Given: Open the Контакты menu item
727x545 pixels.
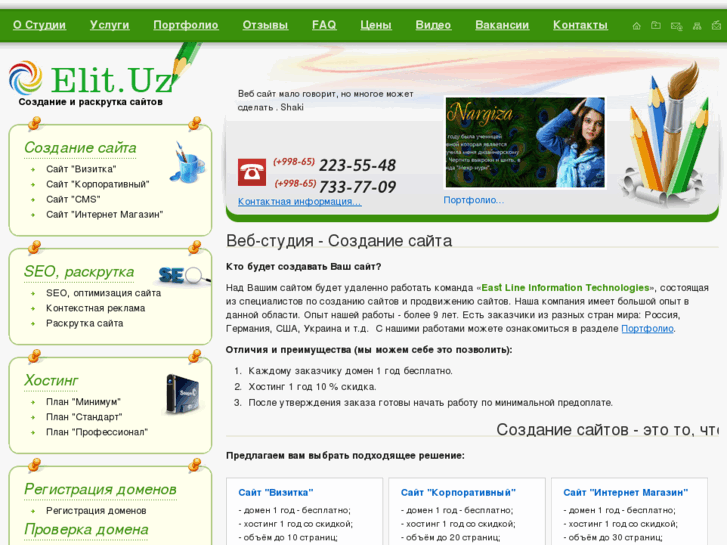Looking at the screenshot, I should coord(580,25).
